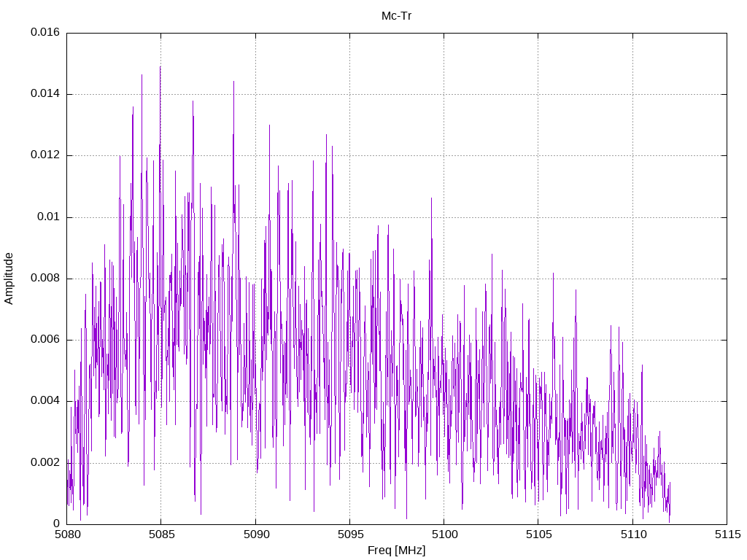This screenshot has height=560, width=747.
Task: Click the 0.01 y-axis tick label
Action: point(49,217)
